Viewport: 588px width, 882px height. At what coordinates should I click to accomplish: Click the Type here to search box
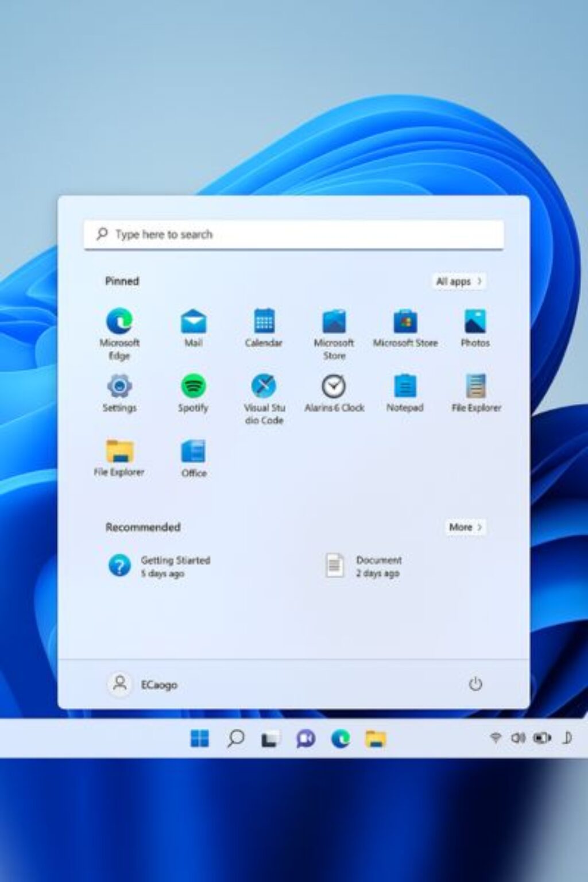point(293,234)
